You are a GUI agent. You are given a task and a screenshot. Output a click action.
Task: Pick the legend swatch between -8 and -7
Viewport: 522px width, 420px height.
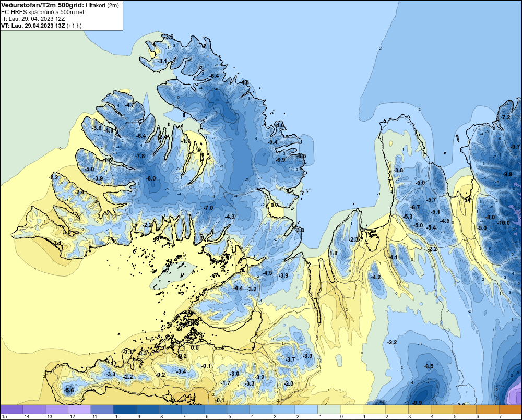pos(171,410)
